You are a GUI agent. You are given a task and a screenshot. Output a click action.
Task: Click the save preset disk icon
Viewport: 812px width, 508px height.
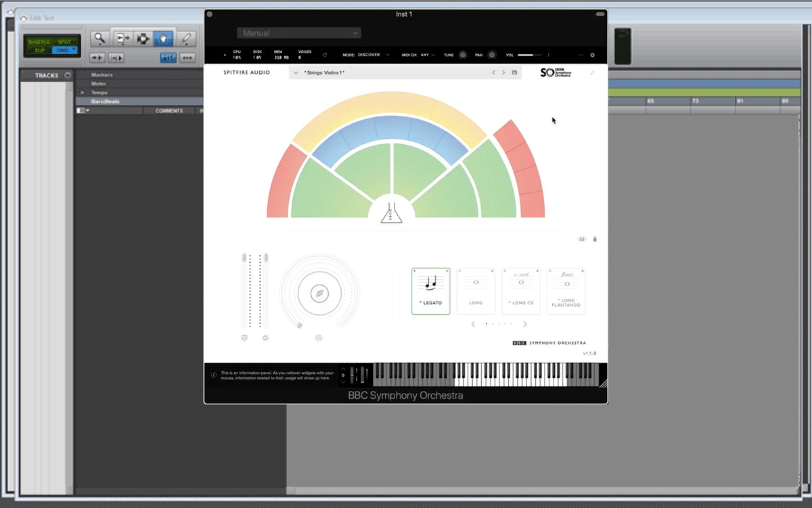pos(514,72)
